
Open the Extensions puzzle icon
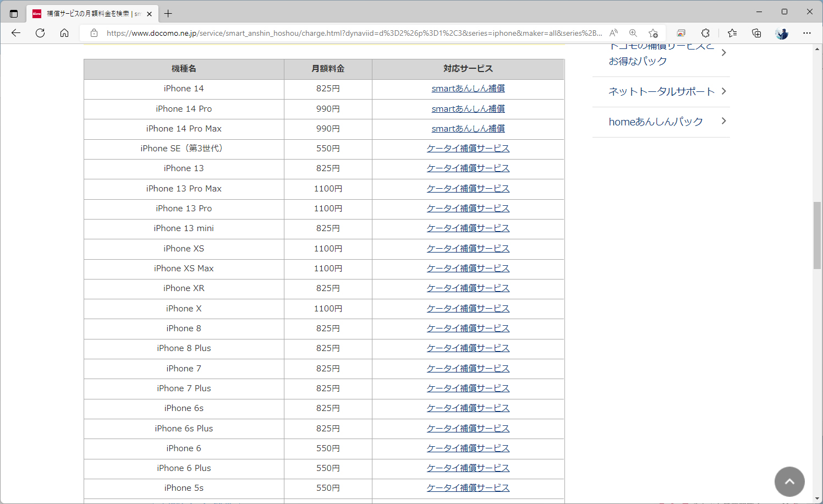(705, 33)
